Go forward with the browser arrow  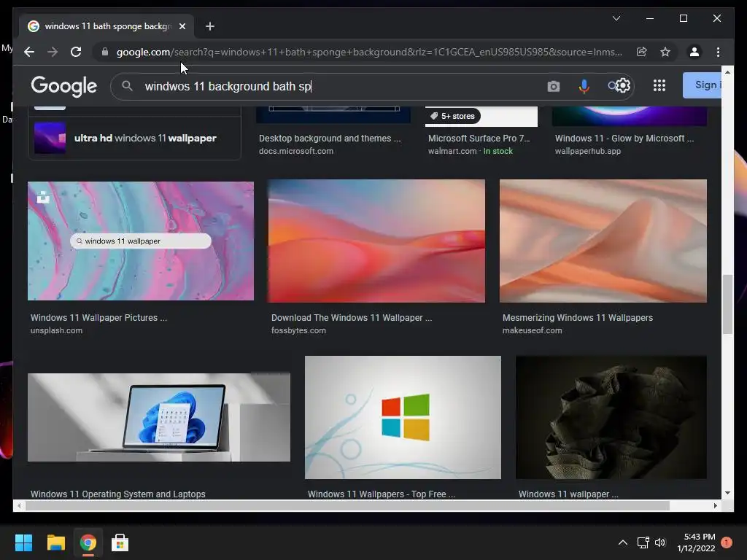click(x=53, y=52)
